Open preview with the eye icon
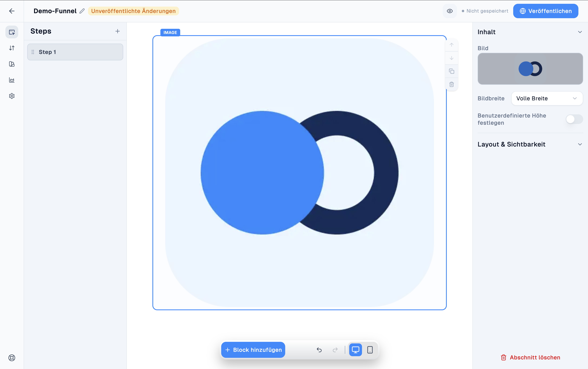Image resolution: width=588 pixels, height=369 pixels. coord(450,11)
